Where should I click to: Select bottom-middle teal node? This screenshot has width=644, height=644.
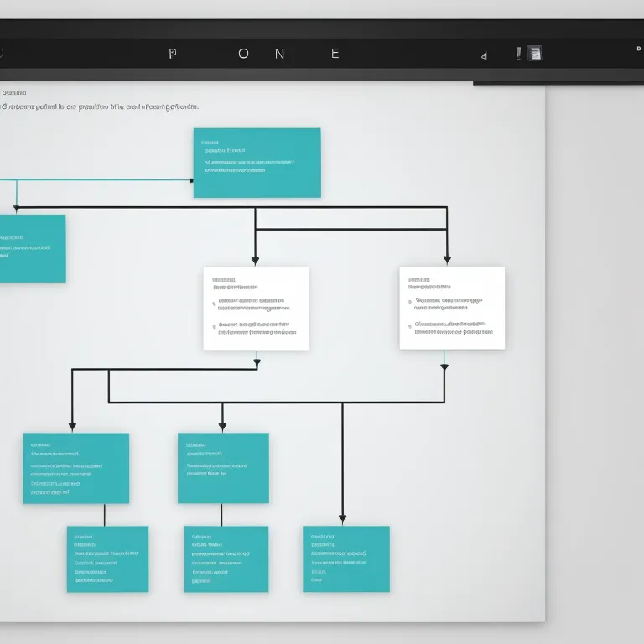point(226,558)
